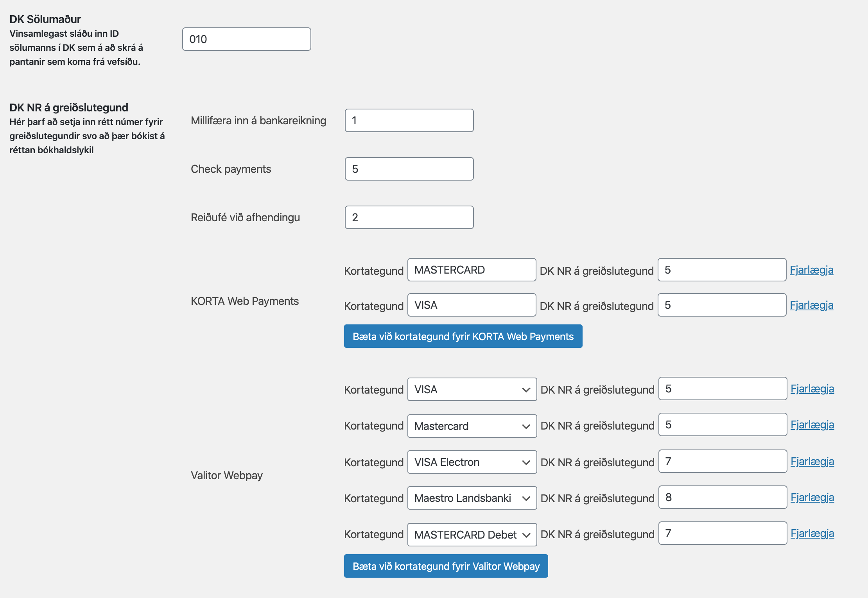Image resolution: width=868 pixels, height=598 pixels.
Task: Click DK NR field for VISA Electron row
Action: point(723,461)
